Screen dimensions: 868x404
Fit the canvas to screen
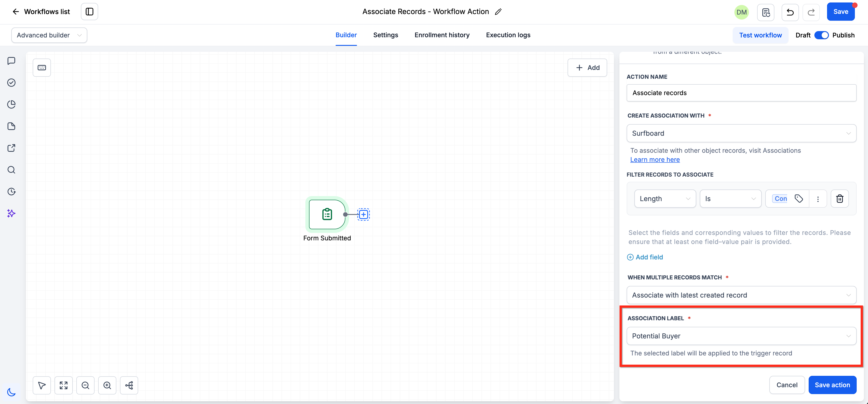click(x=64, y=385)
